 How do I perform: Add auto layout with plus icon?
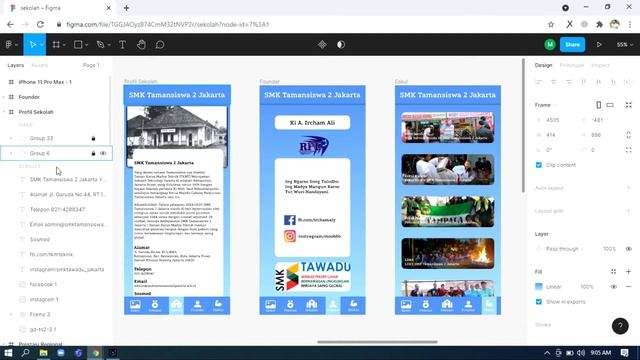click(629, 188)
